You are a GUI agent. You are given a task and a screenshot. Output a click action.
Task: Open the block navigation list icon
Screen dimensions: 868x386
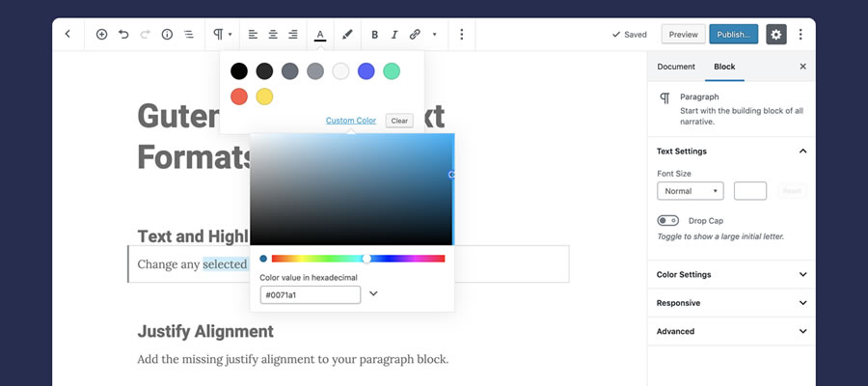[x=189, y=34]
